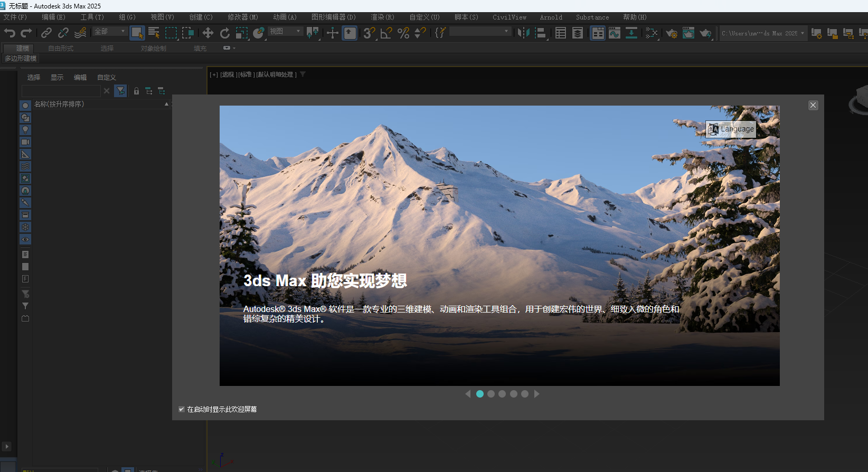Screen dimensions: 868x472
Task: Click the Select and Manipulate crosshair icon
Action: 333,33
